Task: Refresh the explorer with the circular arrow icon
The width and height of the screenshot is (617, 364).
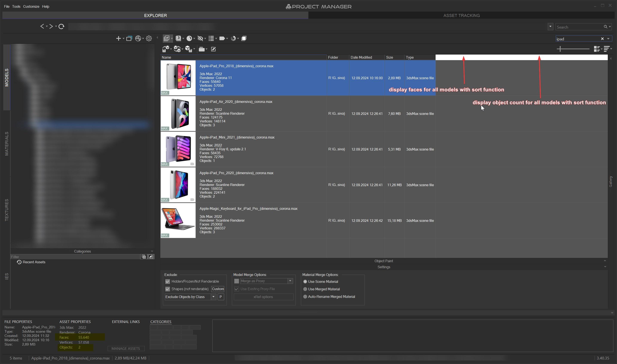Action: [61, 26]
